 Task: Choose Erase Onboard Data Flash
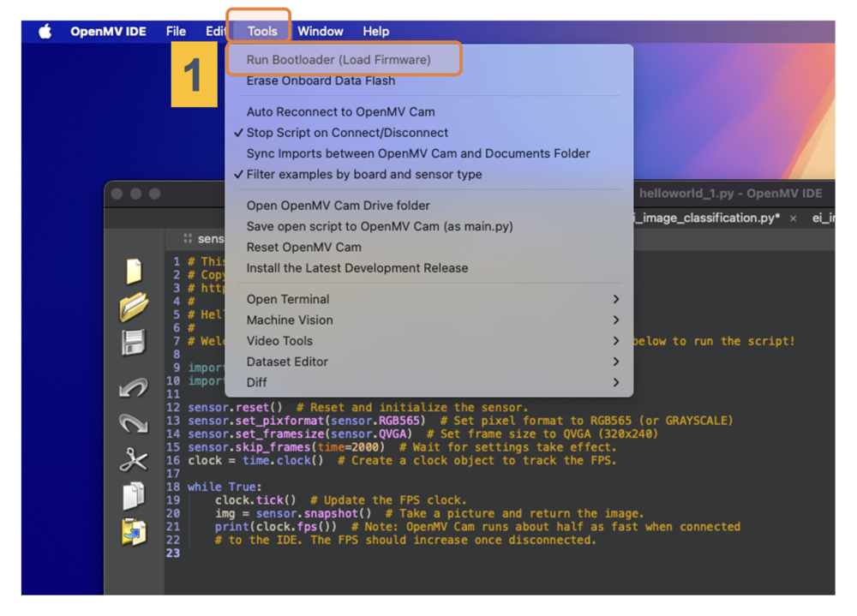tap(321, 81)
